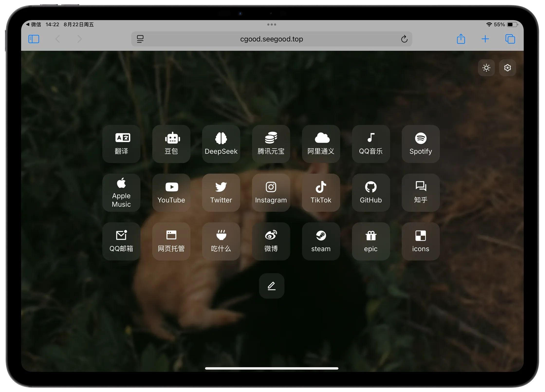Launch the DeepSeek shortcut
This screenshot has width=545, height=392.
click(221, 144)
